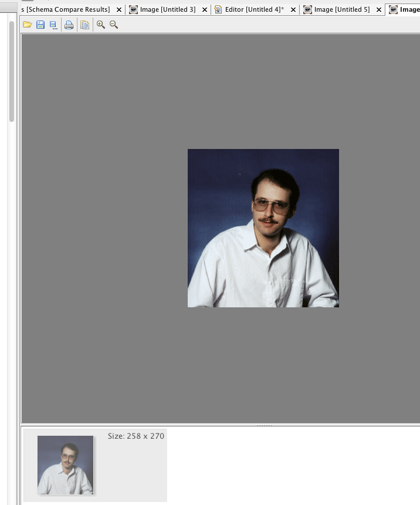Zoom out of the image
The image size is (420, 505).
click(114, 25)
